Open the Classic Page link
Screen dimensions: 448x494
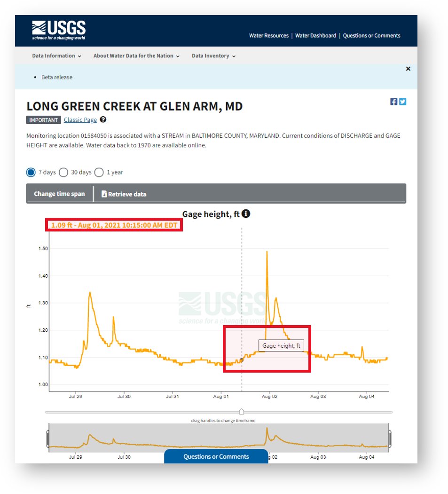click(80, 120)
